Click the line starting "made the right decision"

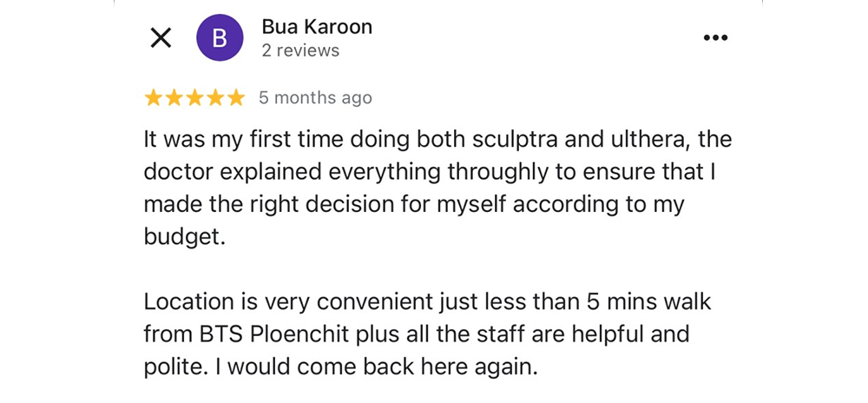[x=414, y=205]
